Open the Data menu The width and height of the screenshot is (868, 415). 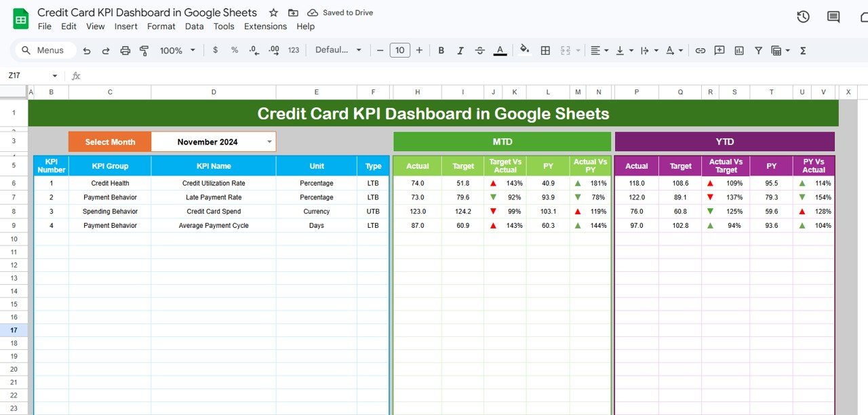click(x=194, y=26)
